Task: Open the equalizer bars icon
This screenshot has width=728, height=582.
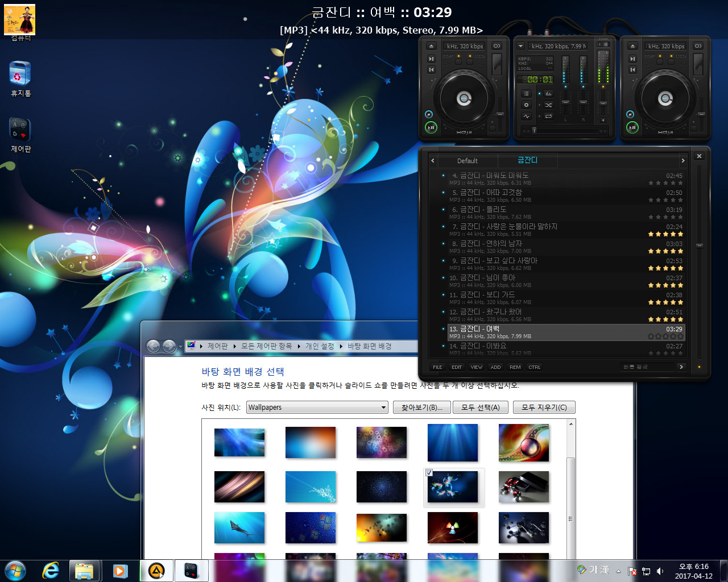Action: tap(548, 93)
